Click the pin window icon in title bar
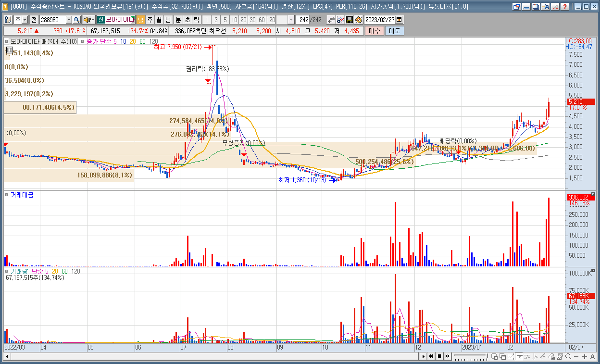Viewport: 600px width, 364px height. [546, 7]
